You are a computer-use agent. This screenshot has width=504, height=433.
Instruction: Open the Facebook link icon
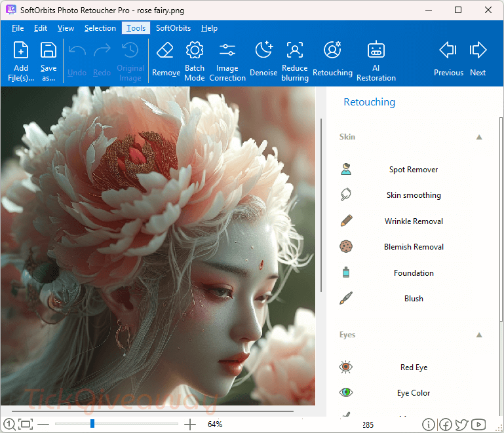(x=446, y=424)
